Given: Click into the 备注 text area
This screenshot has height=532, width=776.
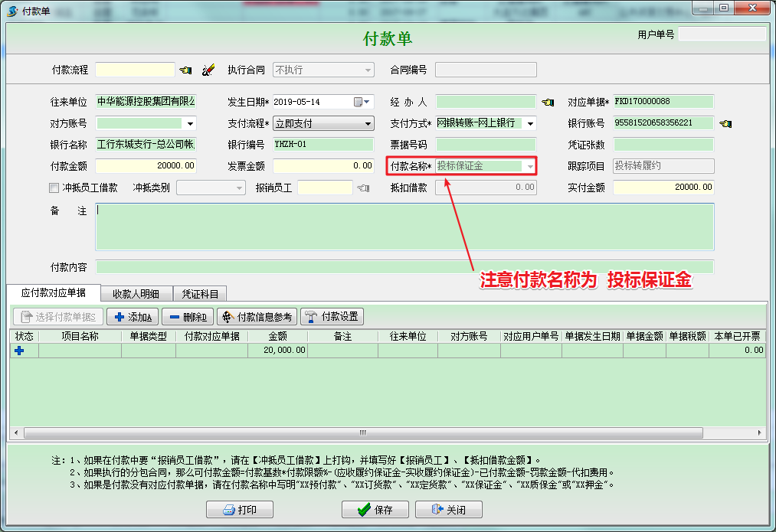Looking at the screenshot, I should click(404, 227).
